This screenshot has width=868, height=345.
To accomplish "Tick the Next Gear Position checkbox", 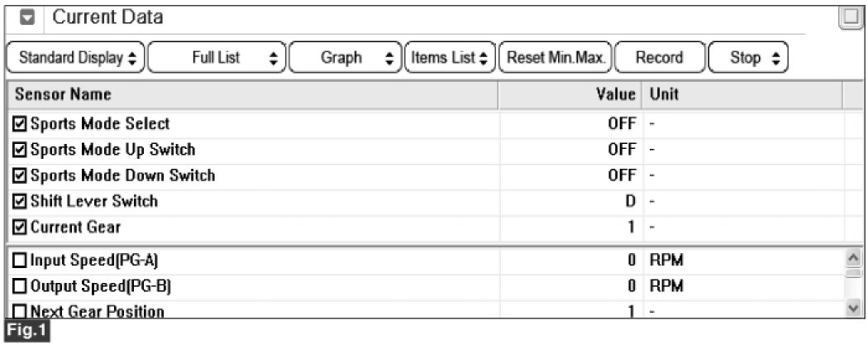I will pyautogui.click(x=21, y=311).
